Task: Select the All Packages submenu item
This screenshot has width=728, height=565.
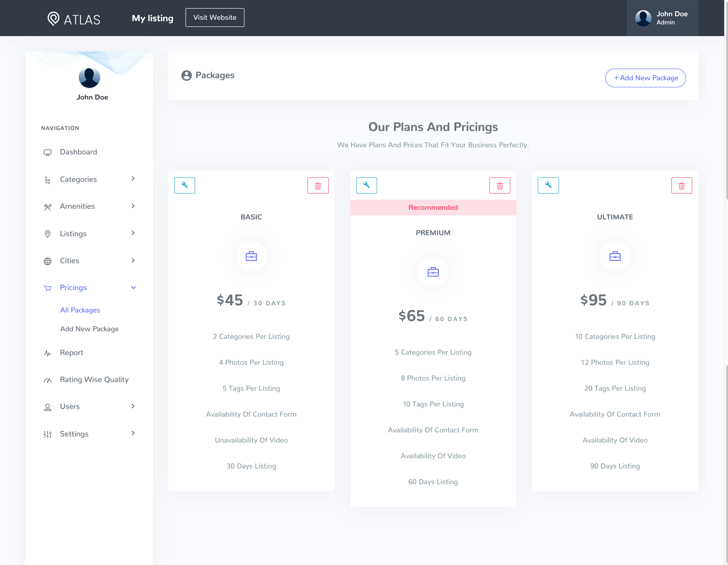Action: 80,310
